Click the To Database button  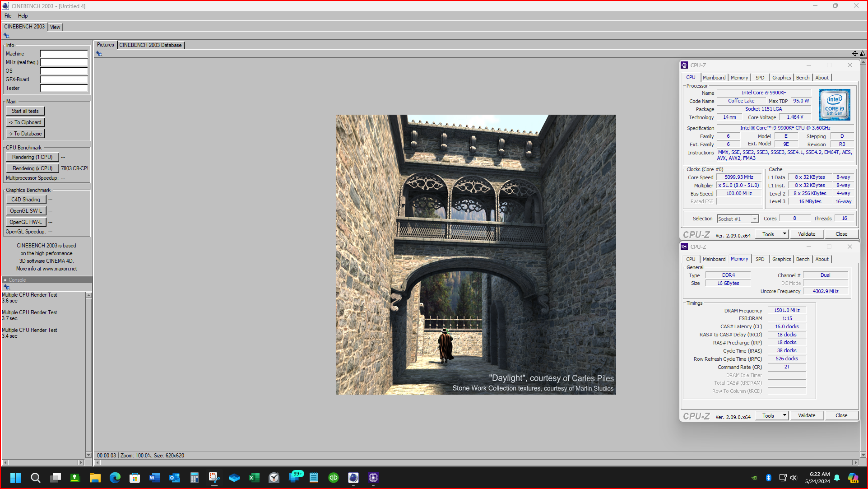(25, 134)
